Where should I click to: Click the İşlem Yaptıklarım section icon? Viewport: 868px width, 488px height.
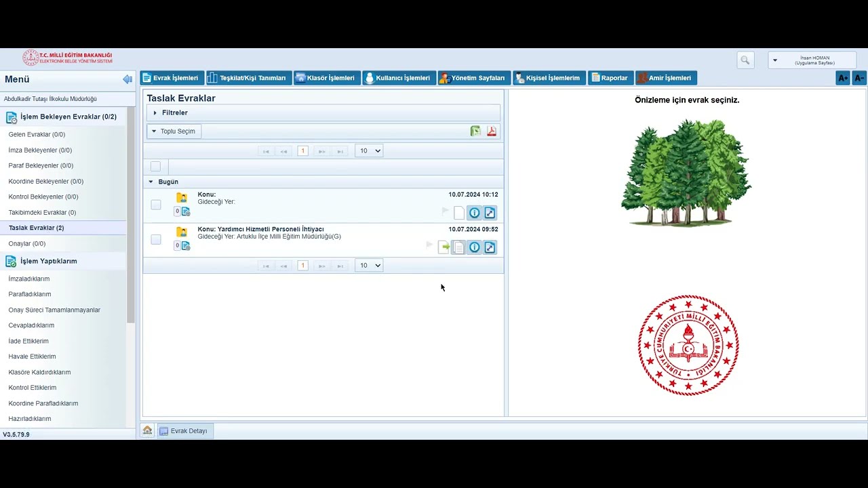(12, 261)
